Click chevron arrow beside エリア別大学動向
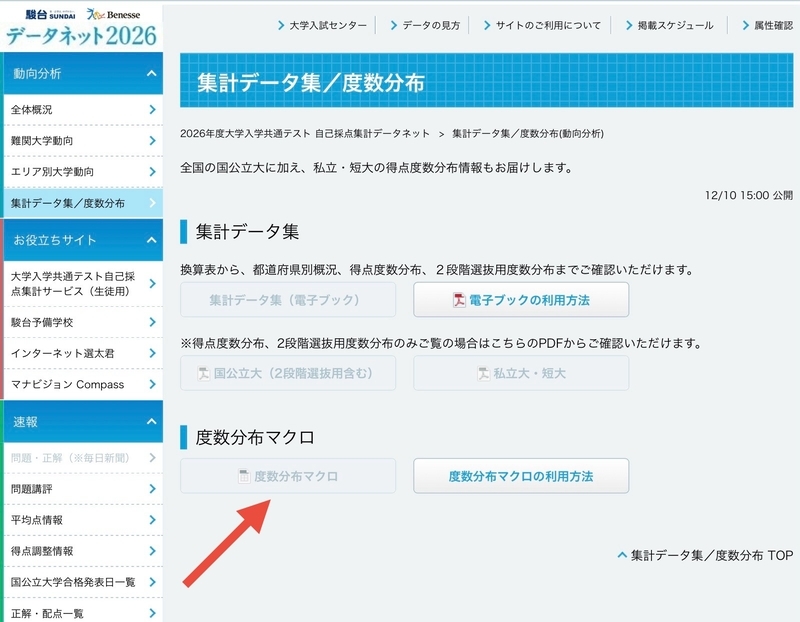This screenshot has height=622, width=800. coord(152,172)
